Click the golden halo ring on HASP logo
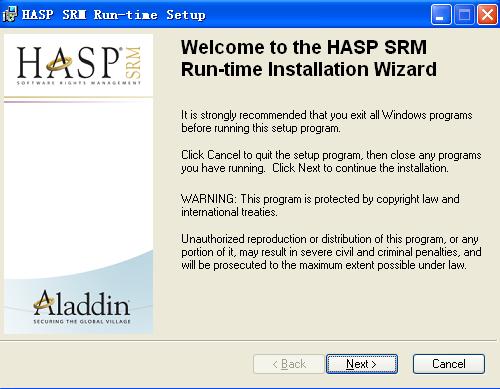Image resolution: width=500 pixels, height=389 pixels. click(x=59, y=64)
